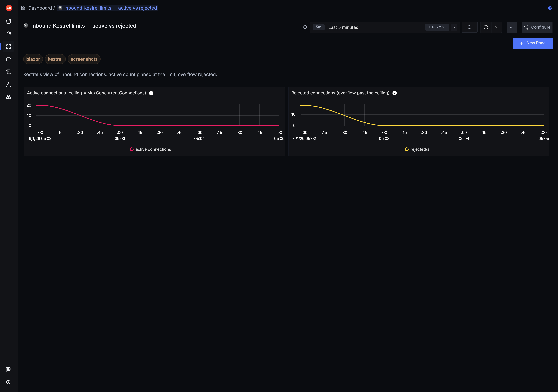Open the Services cluster sidebar icon
This screenshot has width=558, height=392.
pos(9,97)
